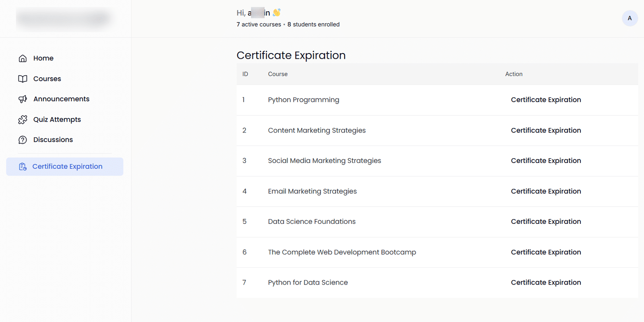Open Certificate Expiration for Social Media Marketing Strategies
Image resolution: width=644 pixels, height=322 pixels.
(x=546, y=161)
